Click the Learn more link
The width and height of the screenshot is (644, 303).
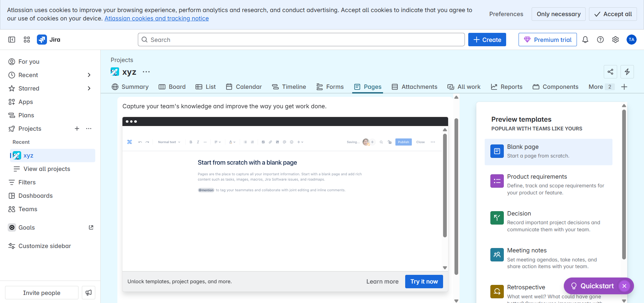(x=382, y=282)
